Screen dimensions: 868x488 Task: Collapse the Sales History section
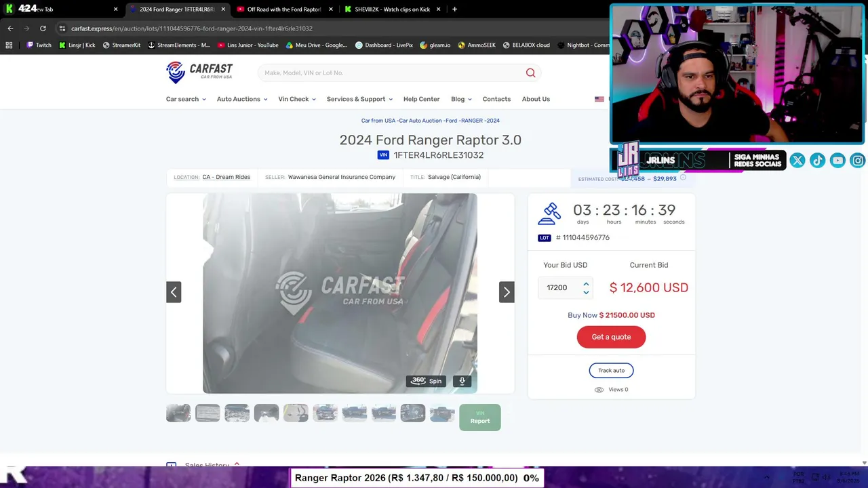pyautogui.click(x=237, y=465)
